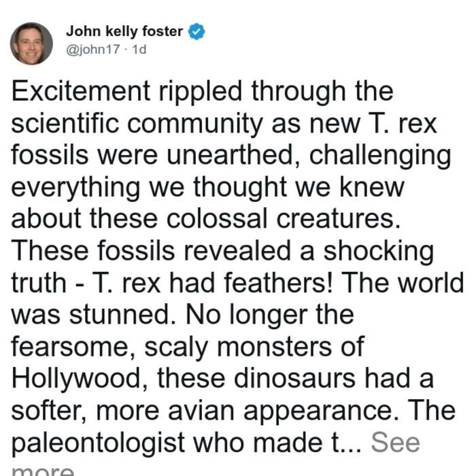
Task: Click 'T. rex had feathers!' text
Action: [x=212, y=283]
